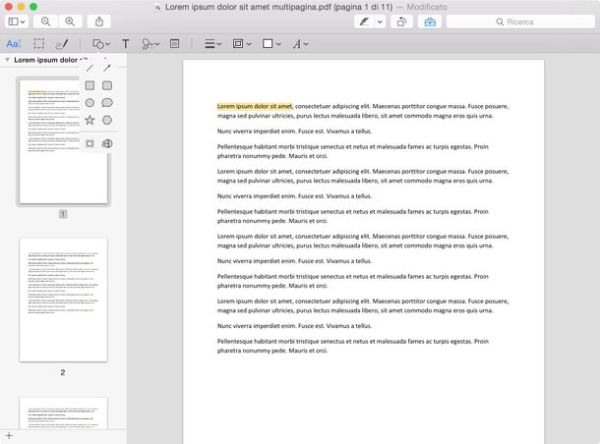Click the Modificato label in title bar
This screenshot has height=444, width=600.
[427, 7]
